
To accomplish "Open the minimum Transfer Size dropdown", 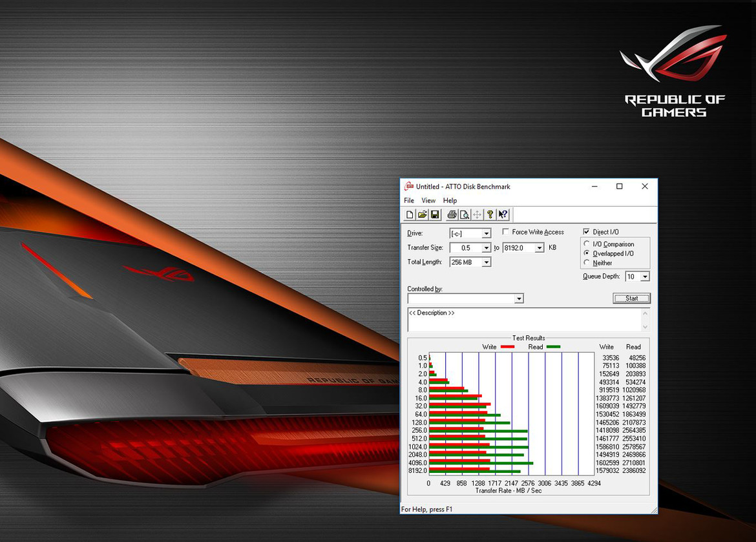I will 487,248.
